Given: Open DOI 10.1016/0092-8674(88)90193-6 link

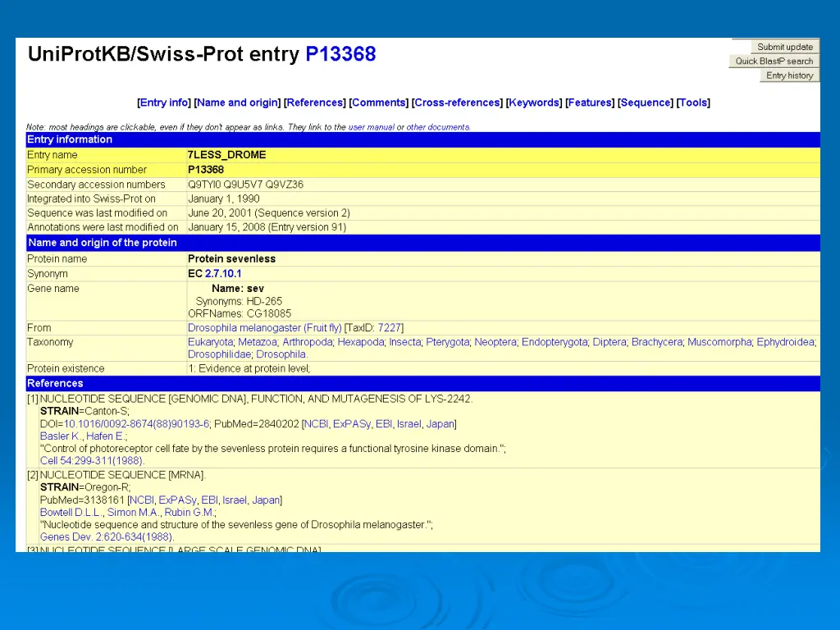Looking at the screenshot, I should (x=137, y=424).
